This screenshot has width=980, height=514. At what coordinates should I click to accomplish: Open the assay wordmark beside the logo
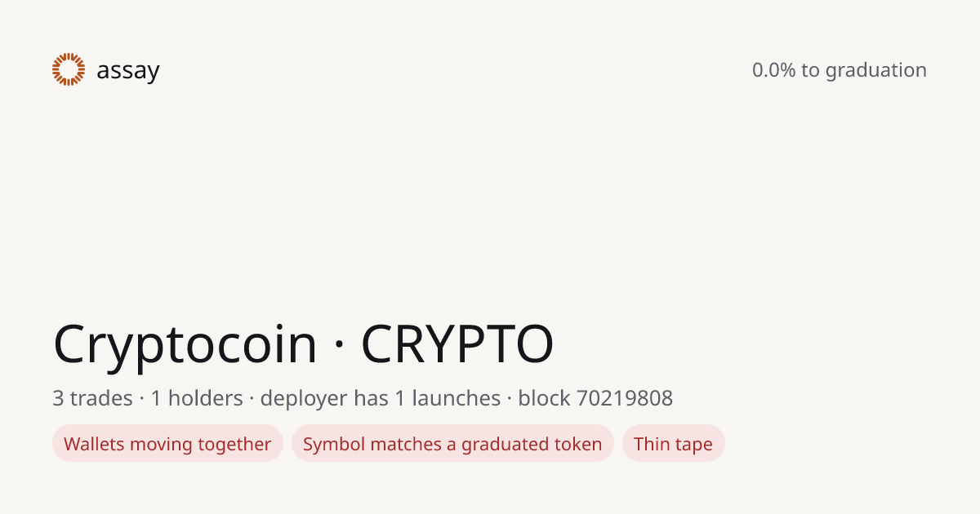pyautogui.click(x=127, y=72)
